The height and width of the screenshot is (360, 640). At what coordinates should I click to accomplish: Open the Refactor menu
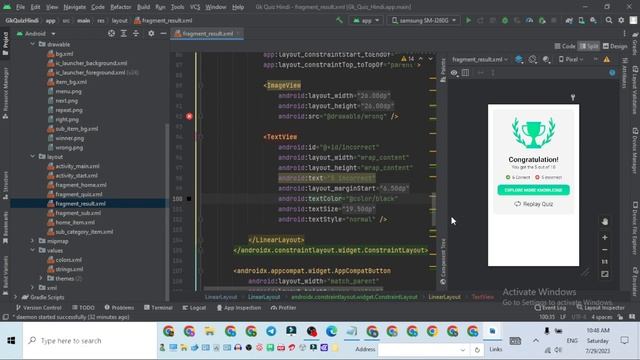(121, 7)
